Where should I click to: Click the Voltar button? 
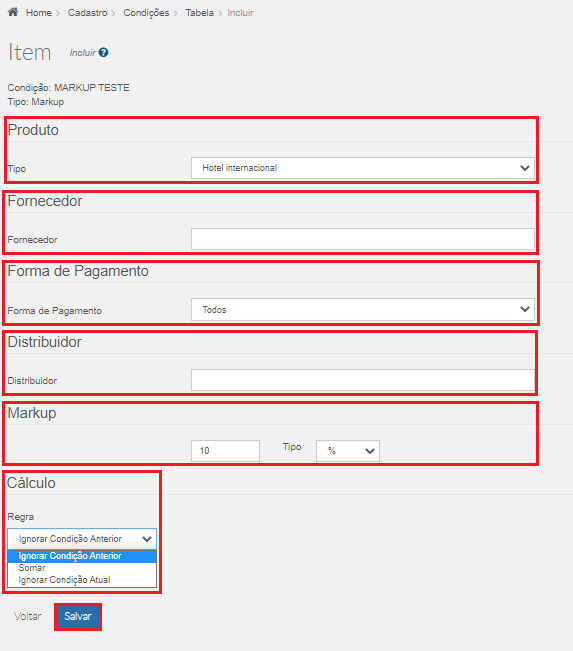(x=28, y=617)
